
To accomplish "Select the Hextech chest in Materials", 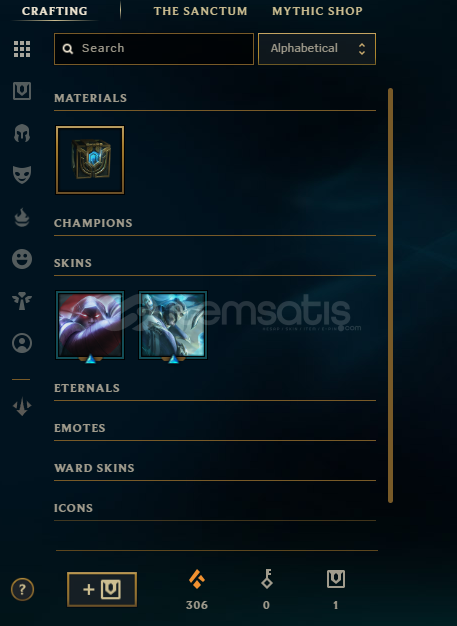I will coord(90,160).
